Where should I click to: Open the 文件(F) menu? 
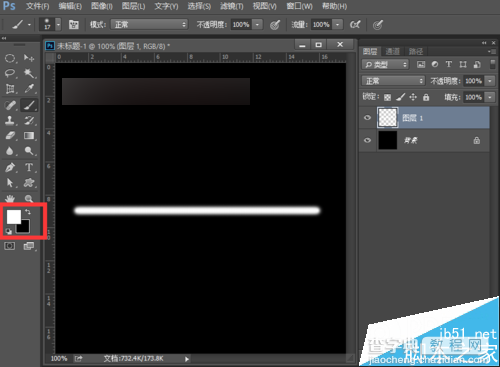coord(37,6)
